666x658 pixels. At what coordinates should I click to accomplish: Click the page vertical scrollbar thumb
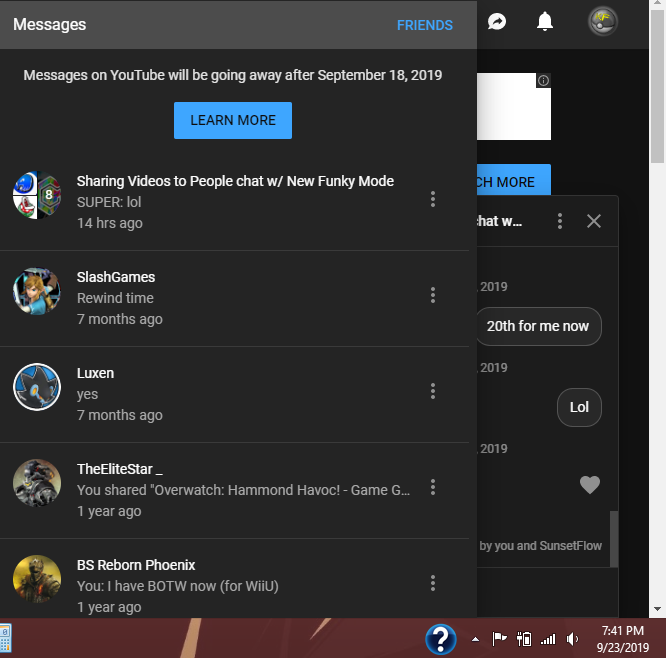point(658,86)
